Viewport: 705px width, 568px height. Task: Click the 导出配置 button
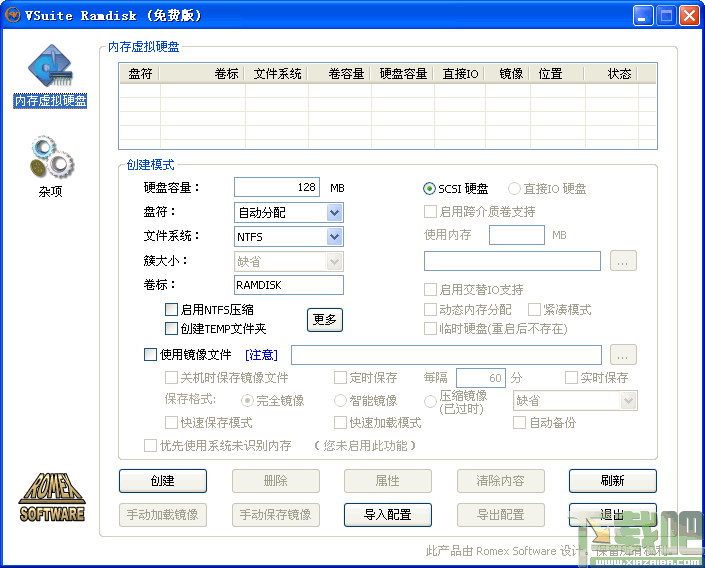(500, 514)
